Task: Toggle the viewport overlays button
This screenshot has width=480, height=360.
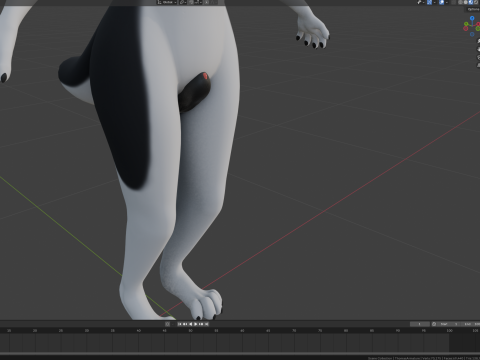Action: [441, 2]
